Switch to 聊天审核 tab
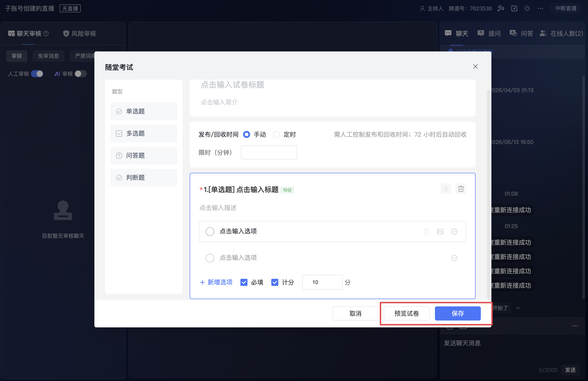The image size is (588, 381). tap(28, 33)
